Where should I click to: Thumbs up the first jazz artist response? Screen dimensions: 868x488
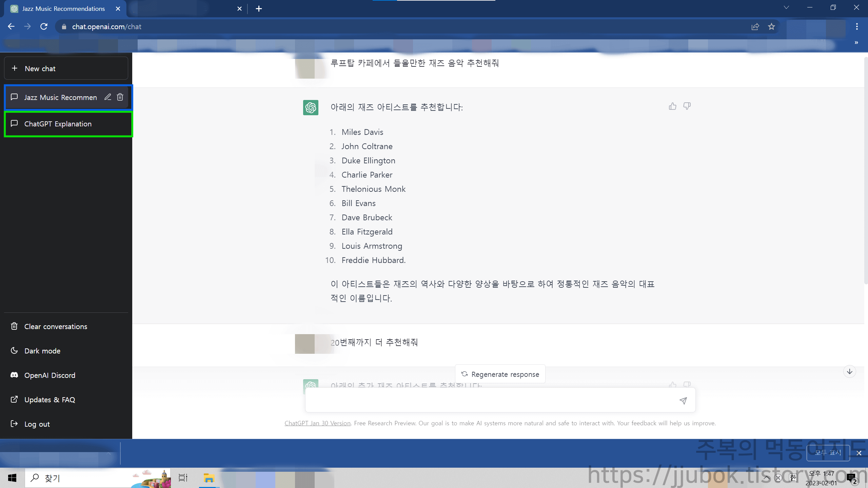672,106
